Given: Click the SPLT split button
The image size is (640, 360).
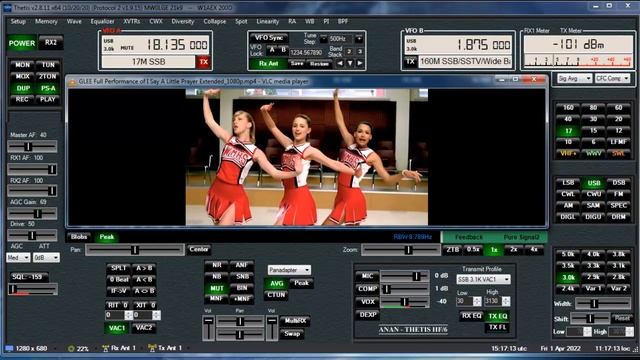Looking at the screenshot, I should [118, 268].
